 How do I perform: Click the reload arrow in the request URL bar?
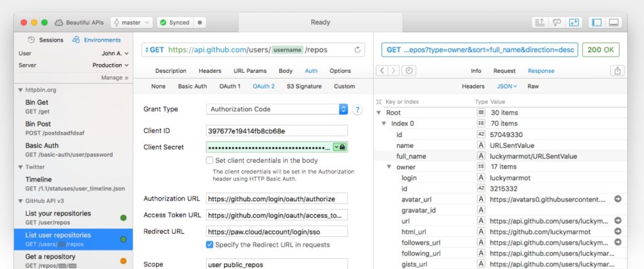point(357,50)
